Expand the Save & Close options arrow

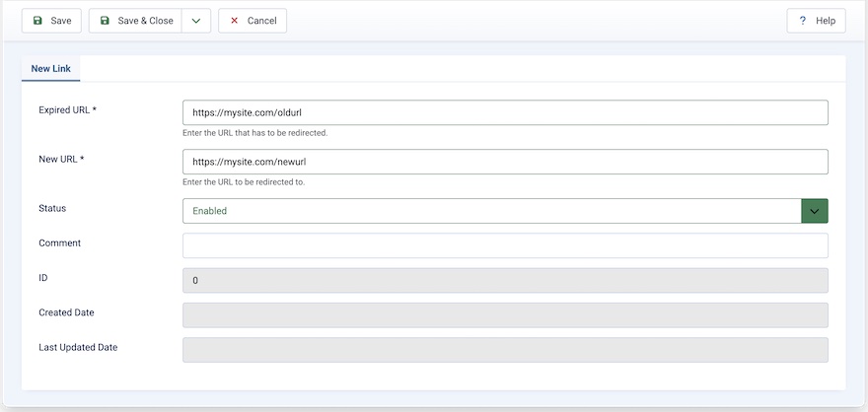click(x=196, y=21)
